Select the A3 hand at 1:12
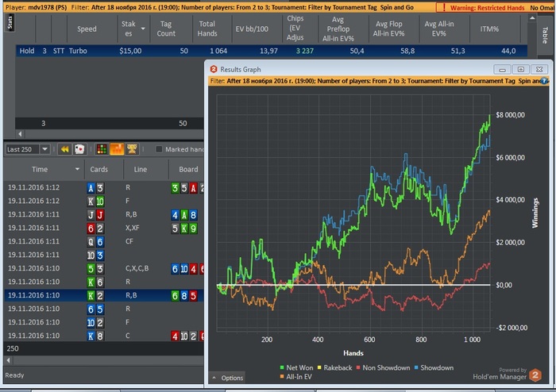The image size is (556, 392). pos(104,188)
